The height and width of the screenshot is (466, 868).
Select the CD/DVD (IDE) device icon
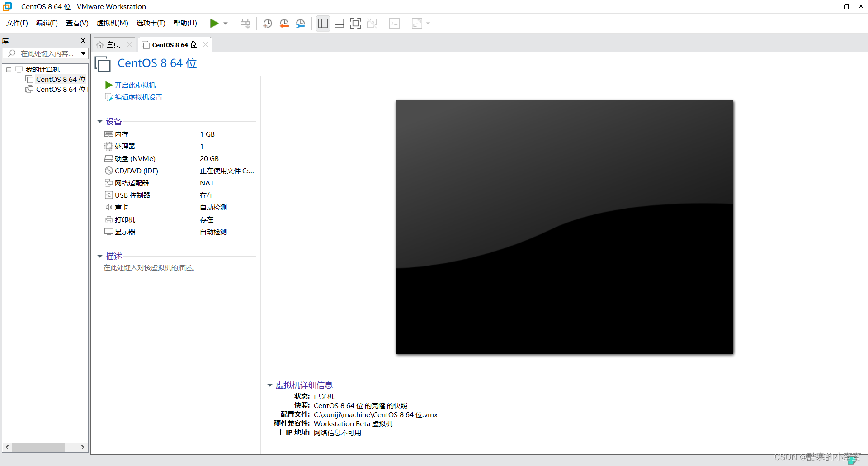pyautogui.click(x=109, y=171)
